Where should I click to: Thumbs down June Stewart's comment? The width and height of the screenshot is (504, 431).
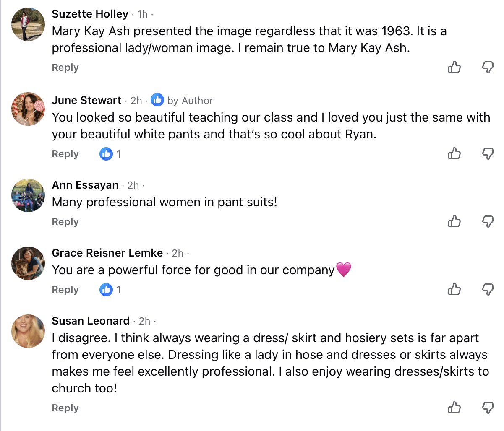coord(488,154)
